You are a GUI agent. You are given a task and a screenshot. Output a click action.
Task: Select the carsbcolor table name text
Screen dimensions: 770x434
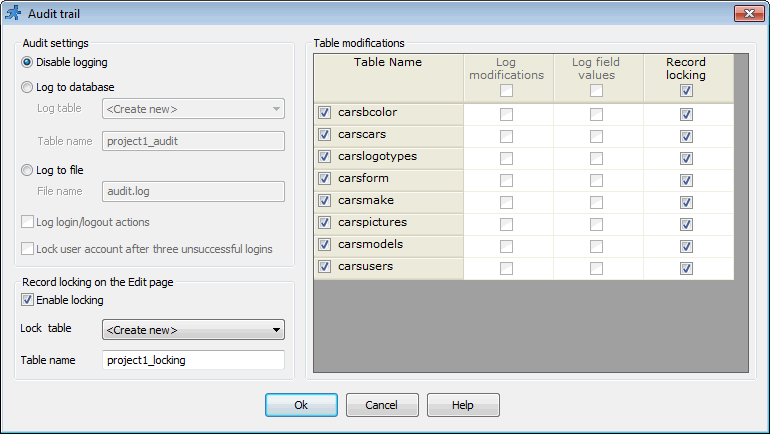[x=367, y=112]
